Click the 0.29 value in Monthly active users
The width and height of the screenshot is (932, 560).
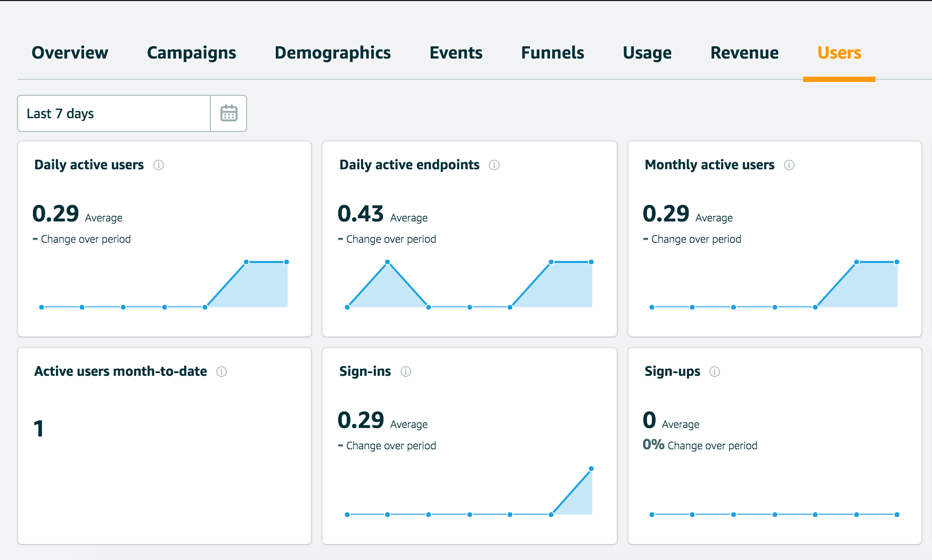(x=666, y=213)
